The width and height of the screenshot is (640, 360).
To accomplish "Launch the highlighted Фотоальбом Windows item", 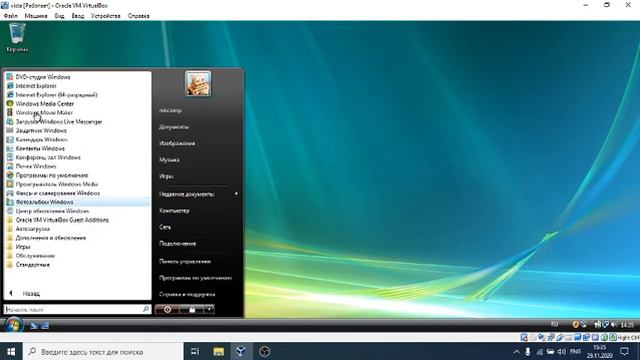I will click(x=77, y=202).
